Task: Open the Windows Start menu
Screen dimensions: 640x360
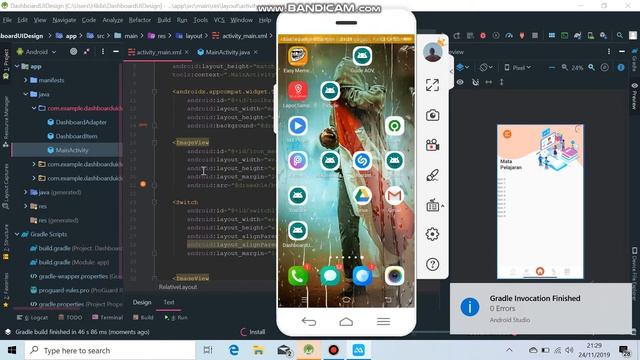Action: pos(12,350)
